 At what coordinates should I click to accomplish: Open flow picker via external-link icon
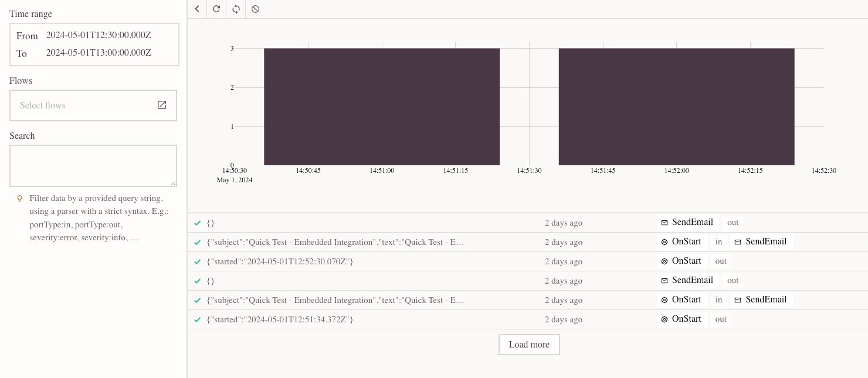pos(162,105)
